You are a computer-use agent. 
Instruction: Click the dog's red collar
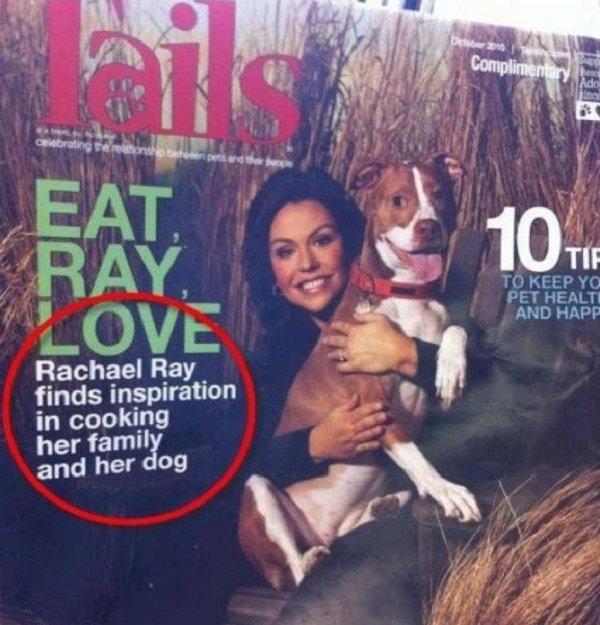395,286
